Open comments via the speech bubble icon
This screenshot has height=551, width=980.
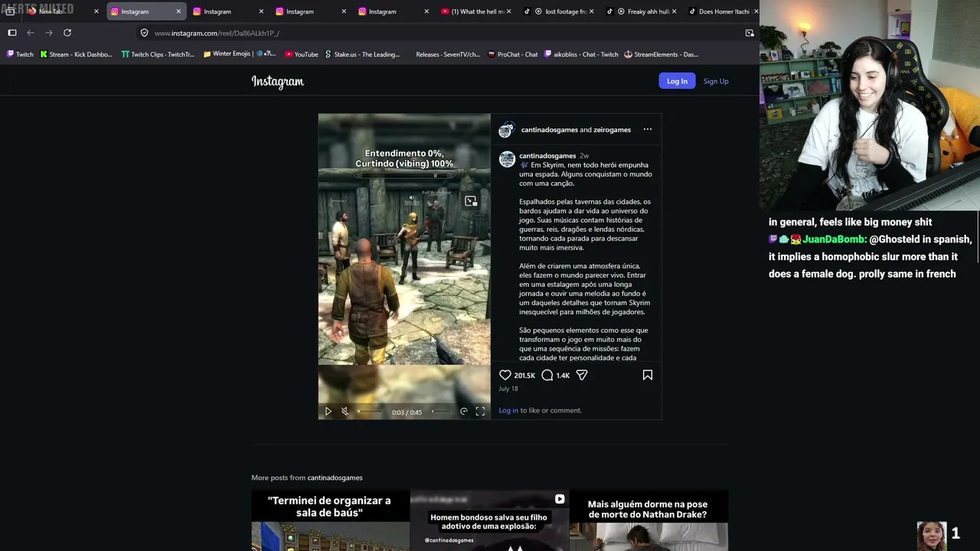547,375
